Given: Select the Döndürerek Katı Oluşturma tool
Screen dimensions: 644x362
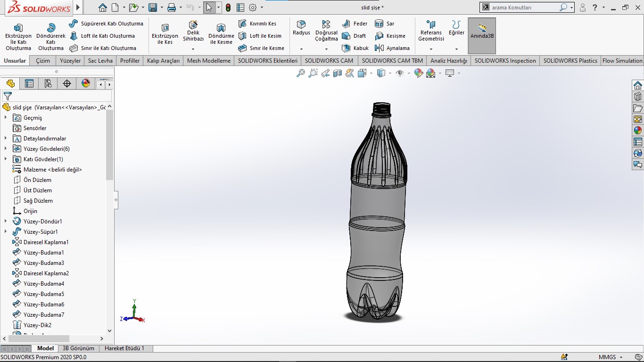Looking at the screenshot, I should coord(51,37).
